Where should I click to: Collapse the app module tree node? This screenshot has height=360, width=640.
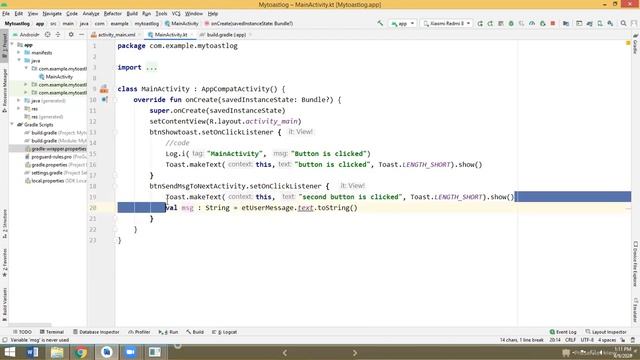12,44
